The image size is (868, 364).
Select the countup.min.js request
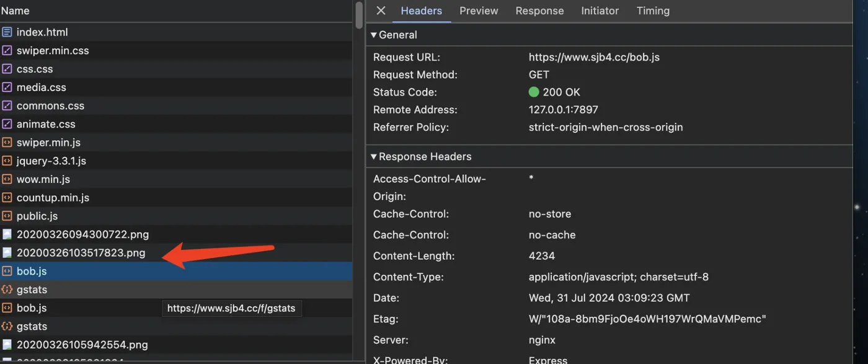click(x=53, y=198)
